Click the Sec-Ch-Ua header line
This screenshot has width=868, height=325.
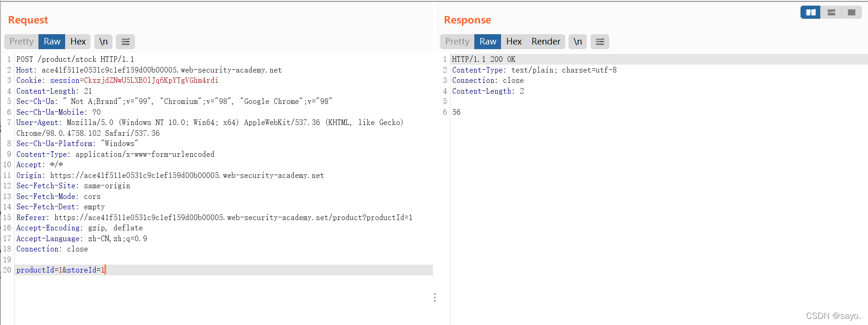coord(174,102)
